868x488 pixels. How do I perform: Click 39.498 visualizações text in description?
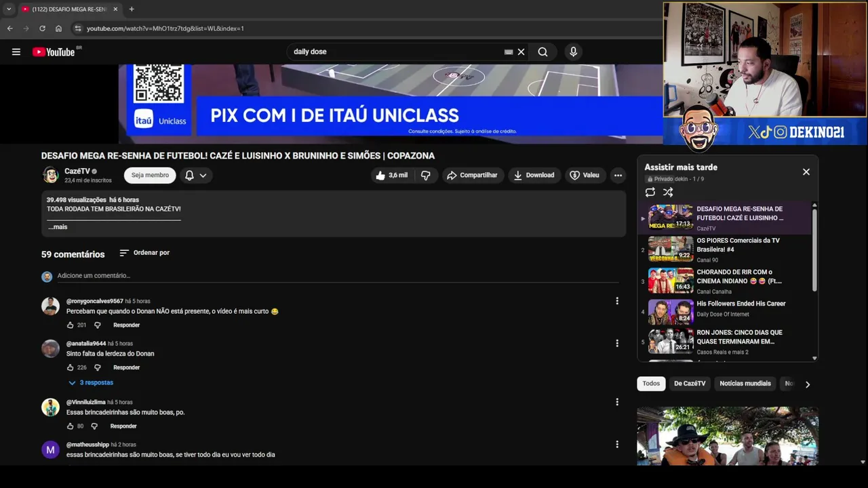77,200
